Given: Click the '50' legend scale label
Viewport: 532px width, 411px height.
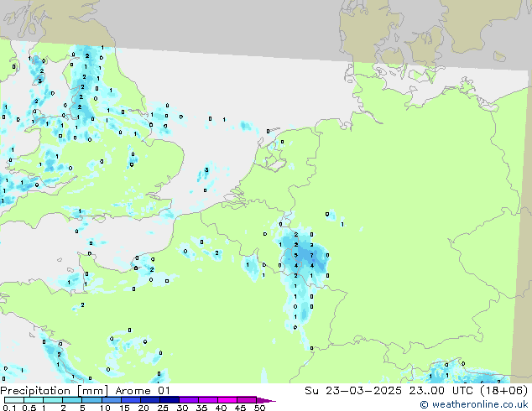Looking at the screenshot, I should pos(259,408).
